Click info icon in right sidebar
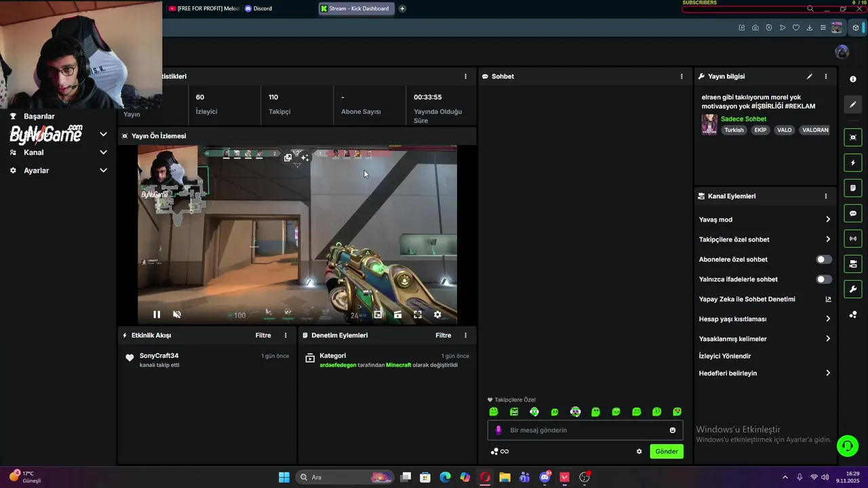868x488 pixels. [853, 79]
